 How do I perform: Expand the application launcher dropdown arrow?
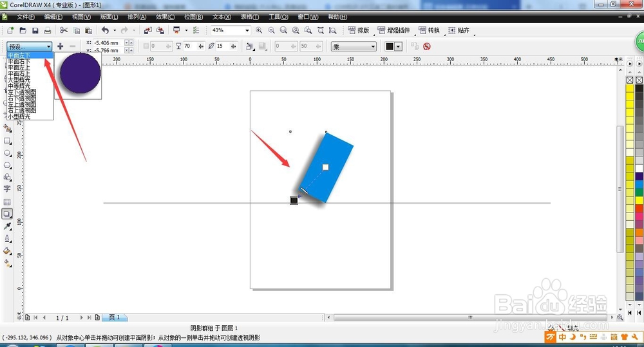[186, 30]
